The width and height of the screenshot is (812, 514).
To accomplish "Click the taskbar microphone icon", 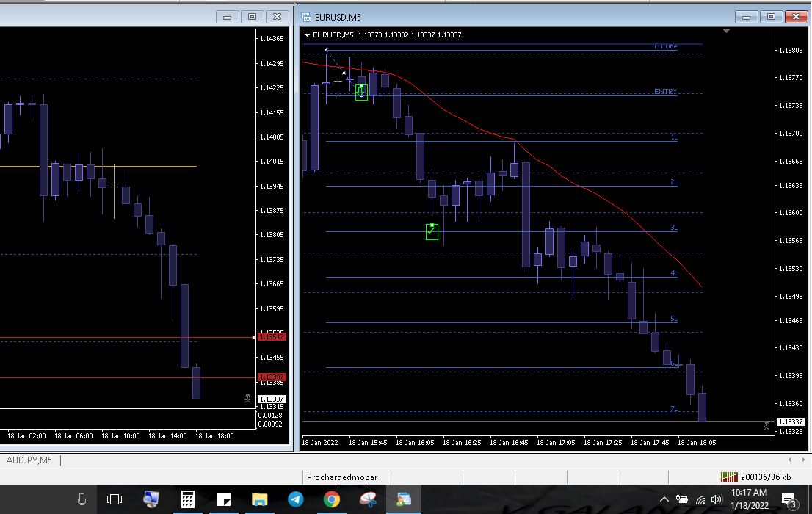I will click(81, 499).
